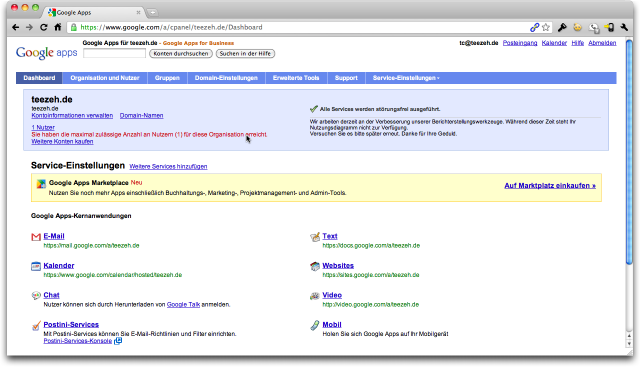The height and width of the screenshot is (367, 640).
Task: Bookmark this page with the star
Action: click(546, 27)
